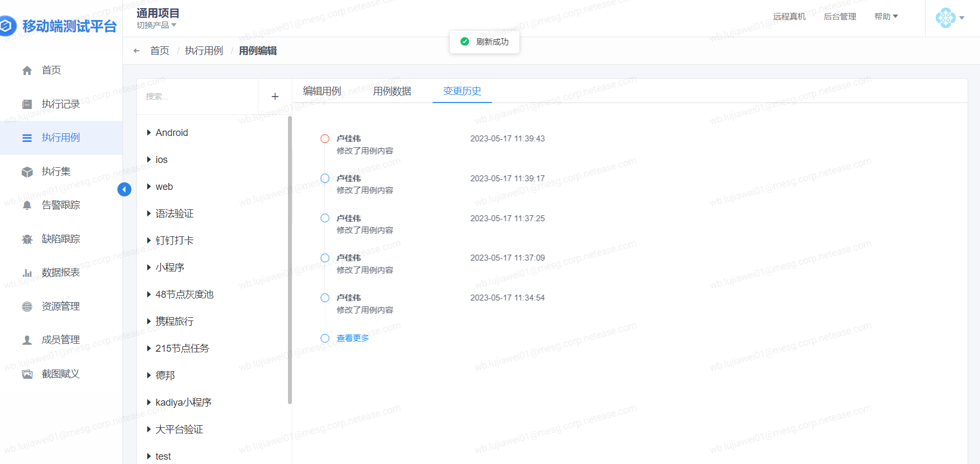Click 执行用例 in the breadcrumb

[x=204, y=51]
